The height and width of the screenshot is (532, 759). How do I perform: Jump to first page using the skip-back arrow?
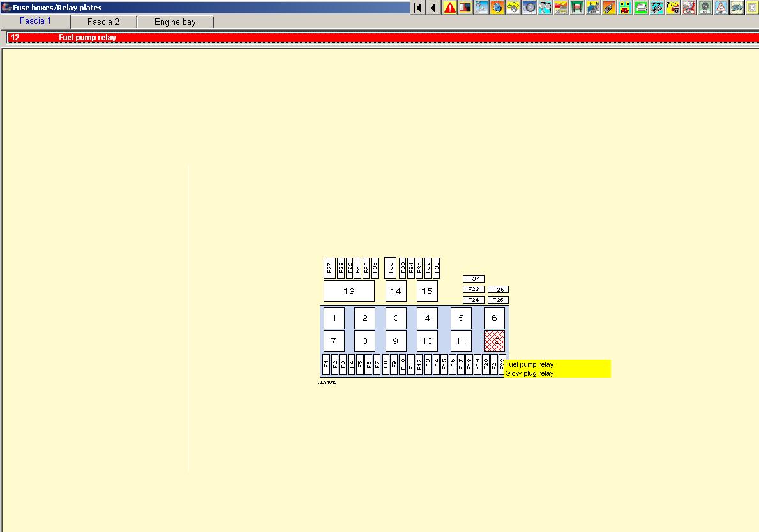(x=417, y=8)
